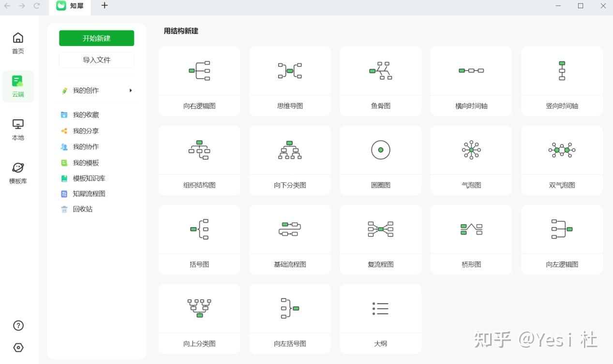Viewport: 613px width, 364px height.
Task: Open 我的收藏 favorites
Action: 86,115
